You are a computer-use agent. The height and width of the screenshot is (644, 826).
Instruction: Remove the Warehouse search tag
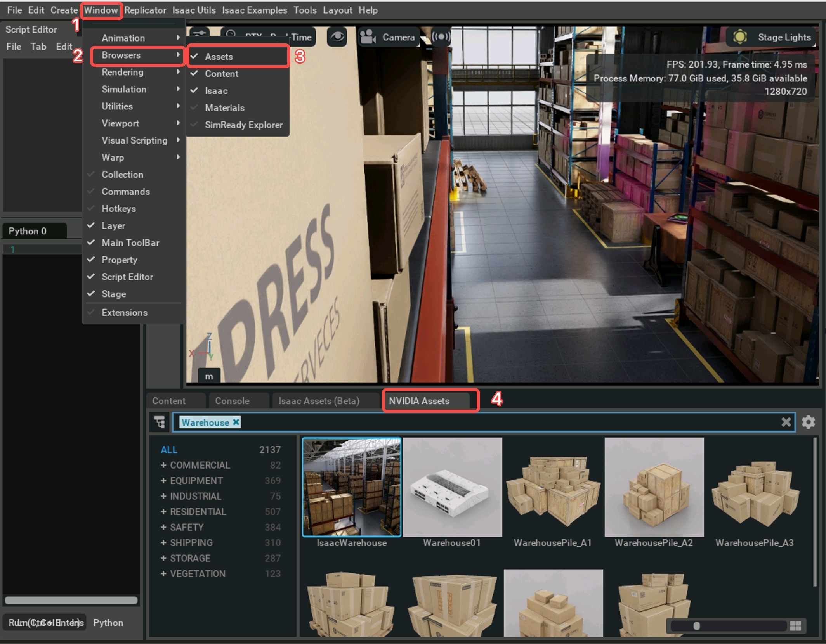(x=236, y=422)
